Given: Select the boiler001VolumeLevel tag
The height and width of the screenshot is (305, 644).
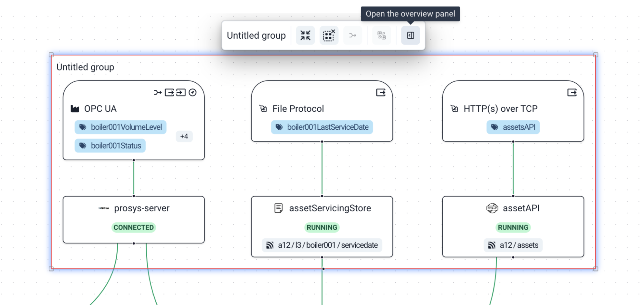Looking at the screenshot, I should pyautogui.click(x=120, y=127).
